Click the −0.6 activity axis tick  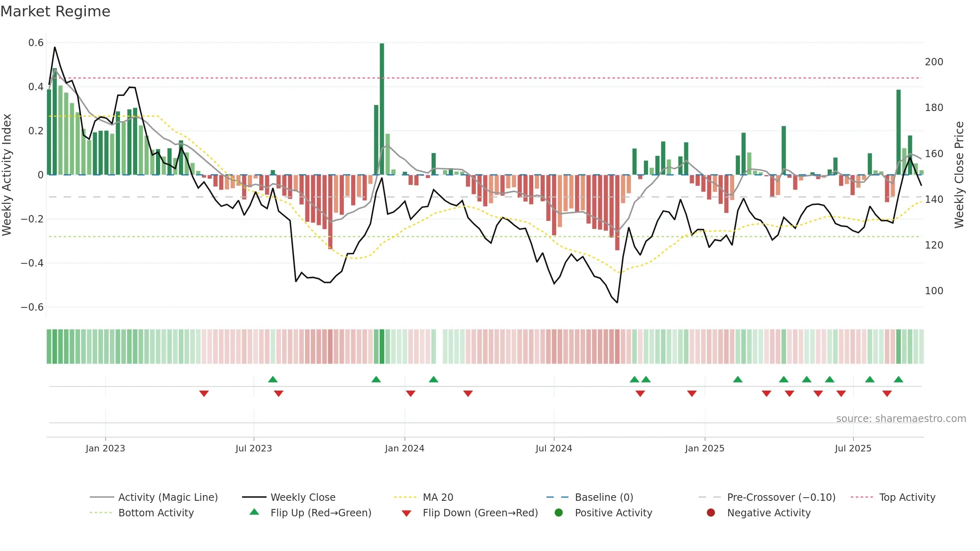pyautogui.click(x=32, y=307)
